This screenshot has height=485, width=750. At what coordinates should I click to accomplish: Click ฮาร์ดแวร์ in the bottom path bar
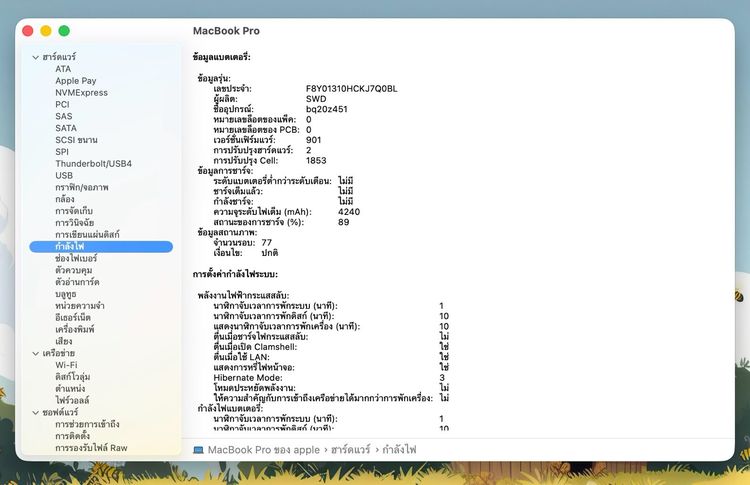coord(351,450)
